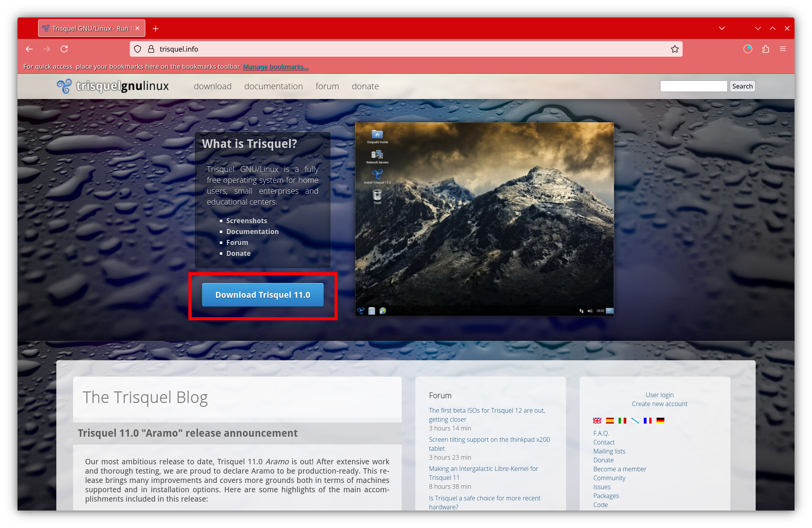812x528 pixels.
Task: Open Forum link in What is Trisquel box
Action: (237, 242)
